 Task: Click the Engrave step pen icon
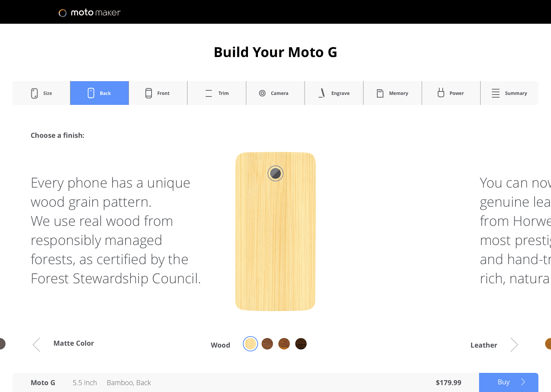pyautogui.click(x=322, y=93)
